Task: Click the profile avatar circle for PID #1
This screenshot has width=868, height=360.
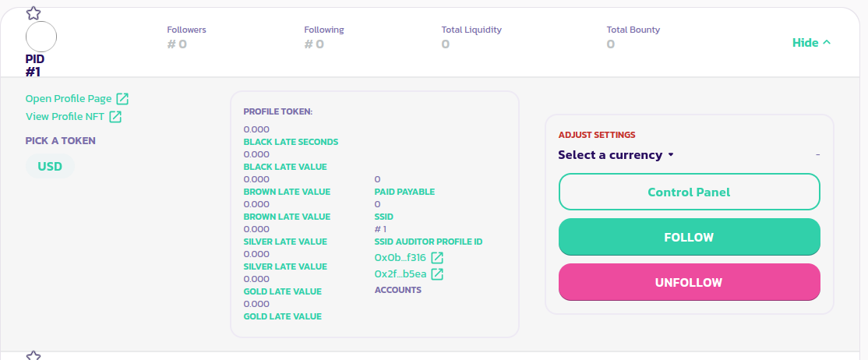Action: (41, 37)
